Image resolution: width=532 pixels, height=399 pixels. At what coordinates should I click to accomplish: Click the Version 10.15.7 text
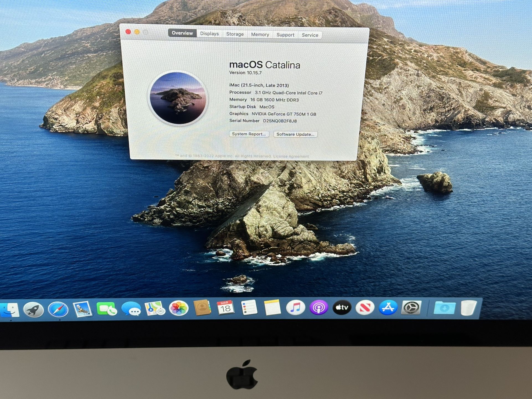[x=245, y=73]
